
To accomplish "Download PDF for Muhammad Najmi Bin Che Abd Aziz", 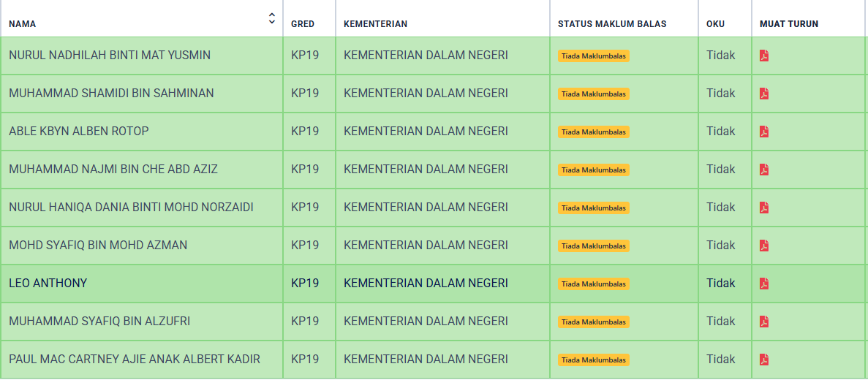I will click(764, 170).
